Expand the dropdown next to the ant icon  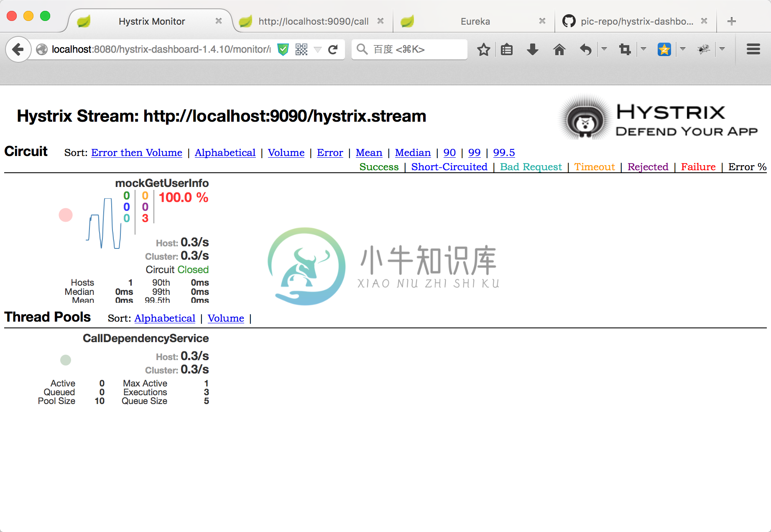coord(722,49)
